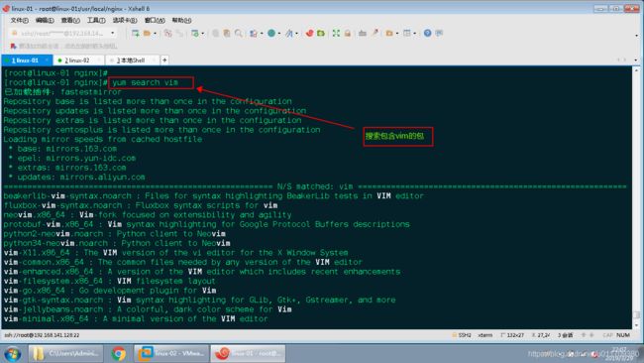This screenshot has width=644, height=363.
Task: Expand the Font icon dropdown arrow
Action: pos(296,34)
